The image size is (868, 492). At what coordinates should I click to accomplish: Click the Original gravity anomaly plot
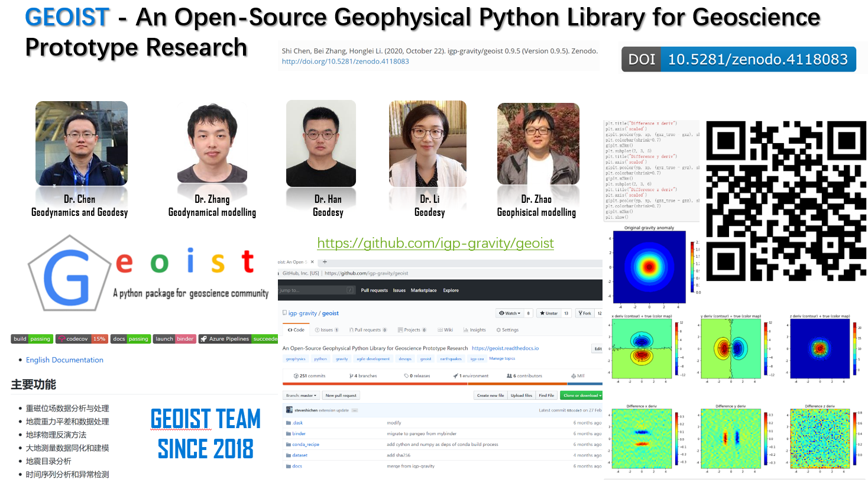click(649, 267)
